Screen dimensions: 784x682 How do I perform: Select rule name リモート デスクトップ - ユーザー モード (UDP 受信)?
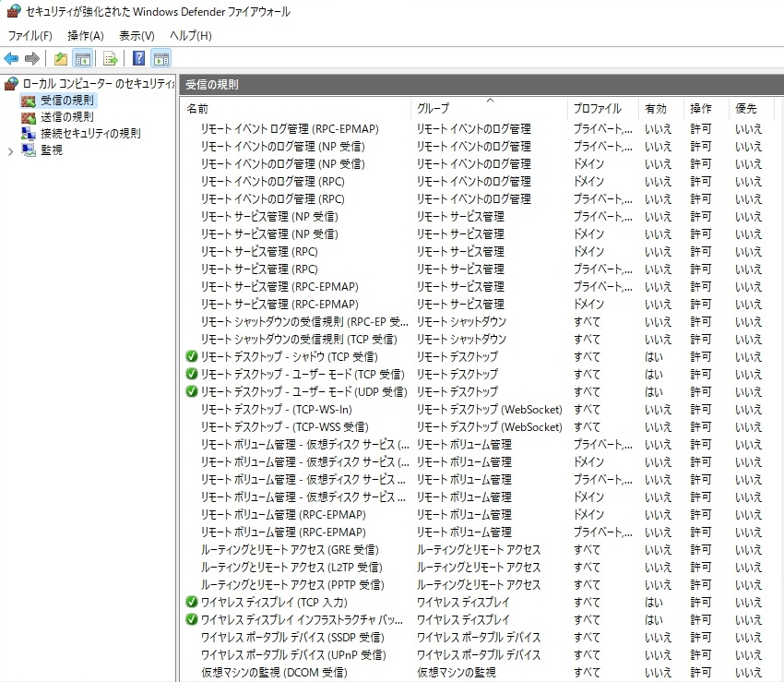point(304,392)
